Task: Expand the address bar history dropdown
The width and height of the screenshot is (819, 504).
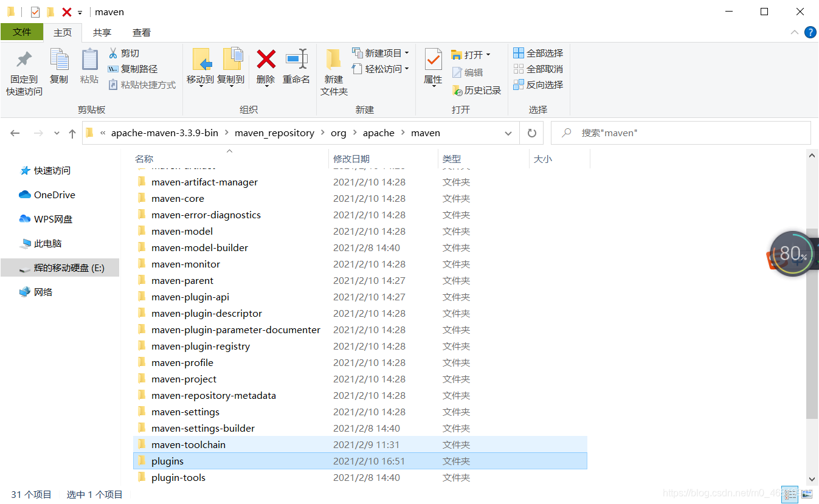Action: (508, 133)
